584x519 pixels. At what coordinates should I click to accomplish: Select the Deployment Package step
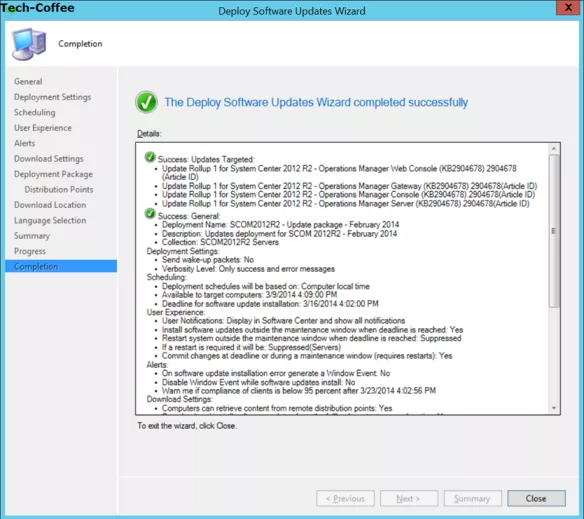pyautogui.click(x=53, y=174)
